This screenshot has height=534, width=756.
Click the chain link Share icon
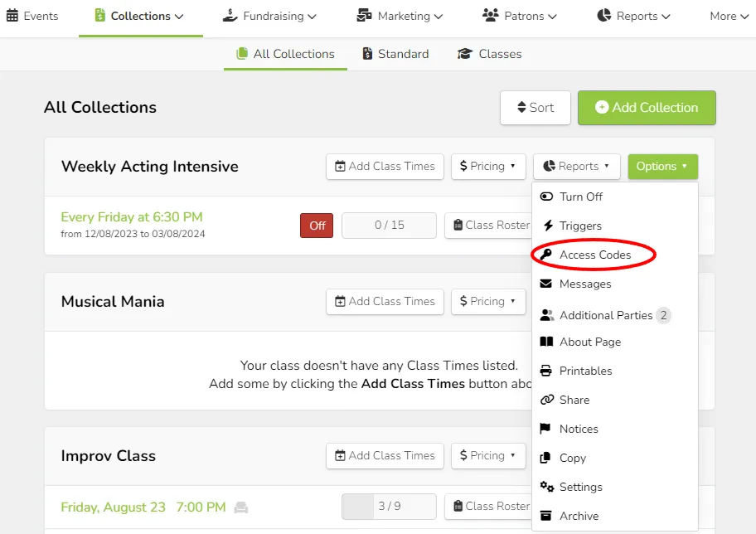coord(547,400)
